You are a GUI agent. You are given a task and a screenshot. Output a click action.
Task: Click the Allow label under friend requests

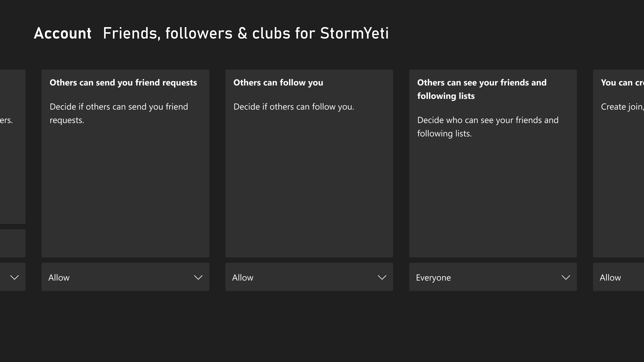tap(59, 277)
